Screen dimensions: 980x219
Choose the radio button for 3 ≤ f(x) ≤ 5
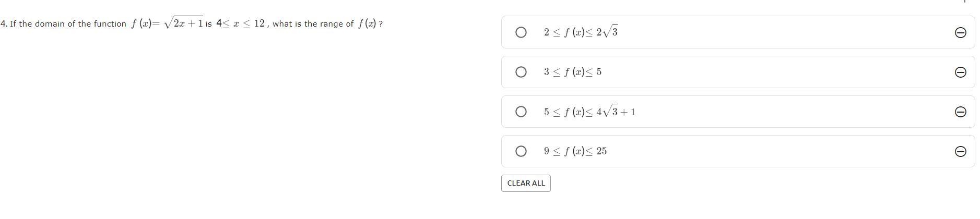(x=521, y=72)
